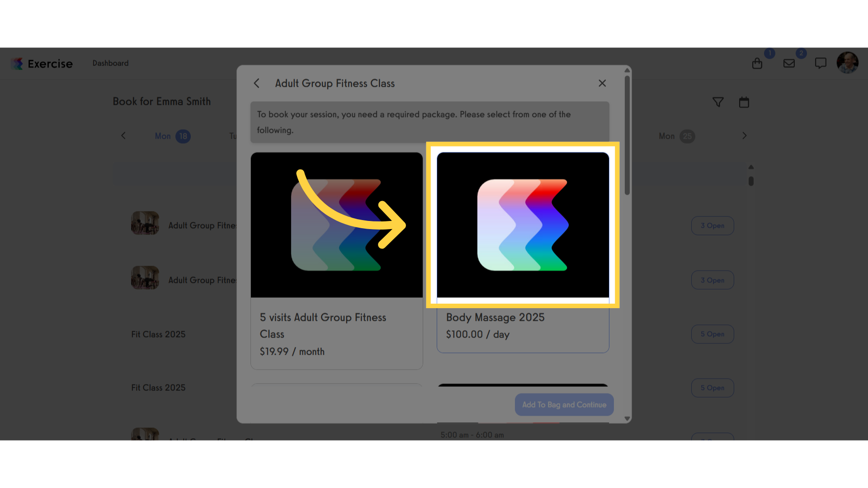This screenshot has height=488, width=868.
Task: Click the first Fit Class 2025 row
Action: point(158,334)
